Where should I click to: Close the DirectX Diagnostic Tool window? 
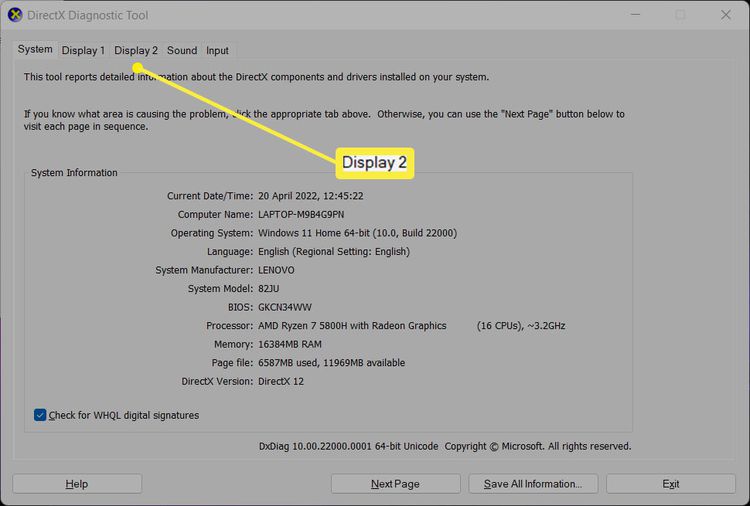click(x=726, y=15)
